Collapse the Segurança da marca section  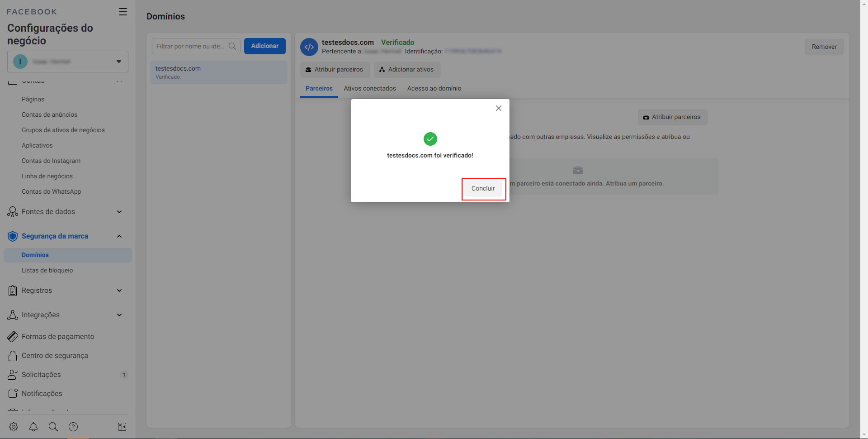point(119,236)
